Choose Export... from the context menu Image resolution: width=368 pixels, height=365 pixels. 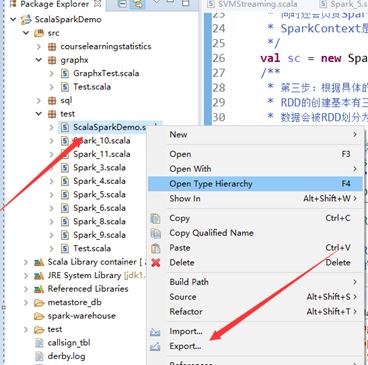(x=255, y=346)
